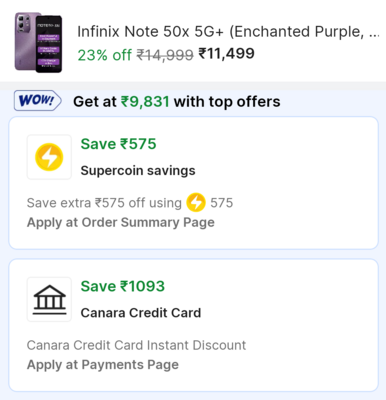Open the Supercoin savings offer card

pyautogui.click(x=193, y=183)
